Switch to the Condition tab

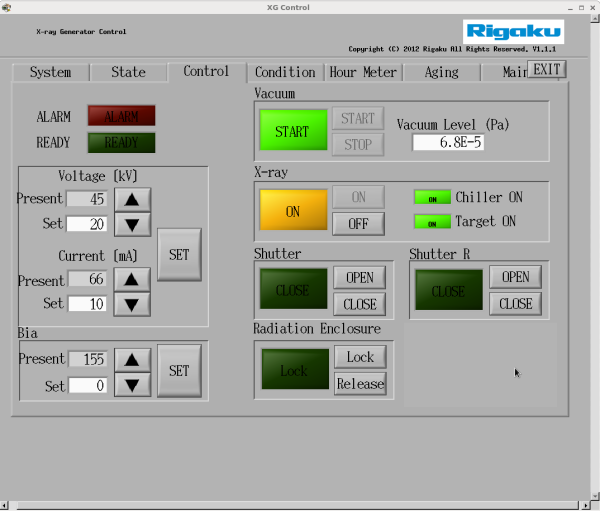(285, 72)
